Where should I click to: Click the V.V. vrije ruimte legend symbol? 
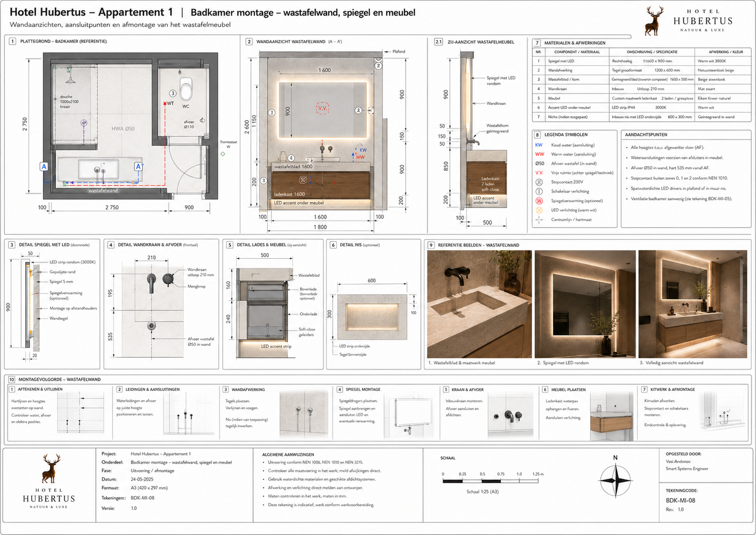pos(539,172)
